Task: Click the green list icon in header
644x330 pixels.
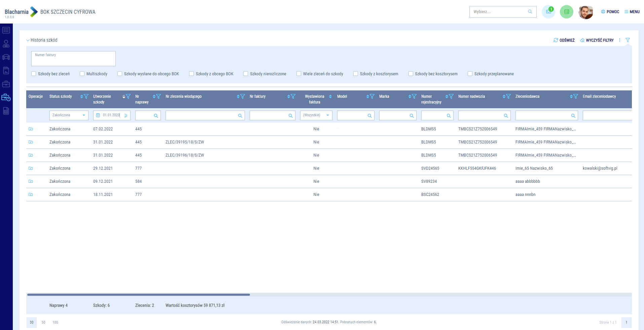Action: 566,12
